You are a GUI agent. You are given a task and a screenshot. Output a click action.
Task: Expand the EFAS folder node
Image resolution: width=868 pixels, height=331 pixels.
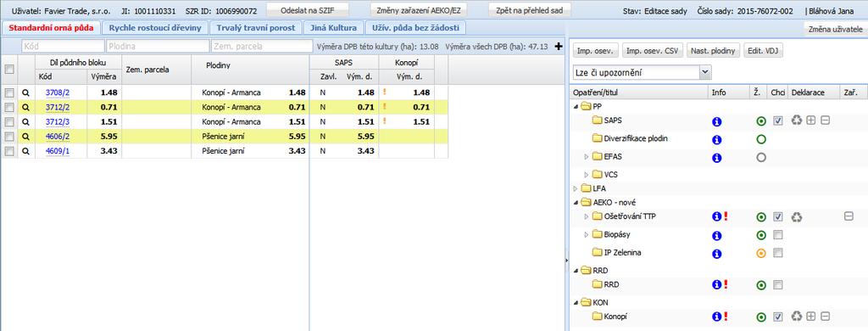(587, 158)
